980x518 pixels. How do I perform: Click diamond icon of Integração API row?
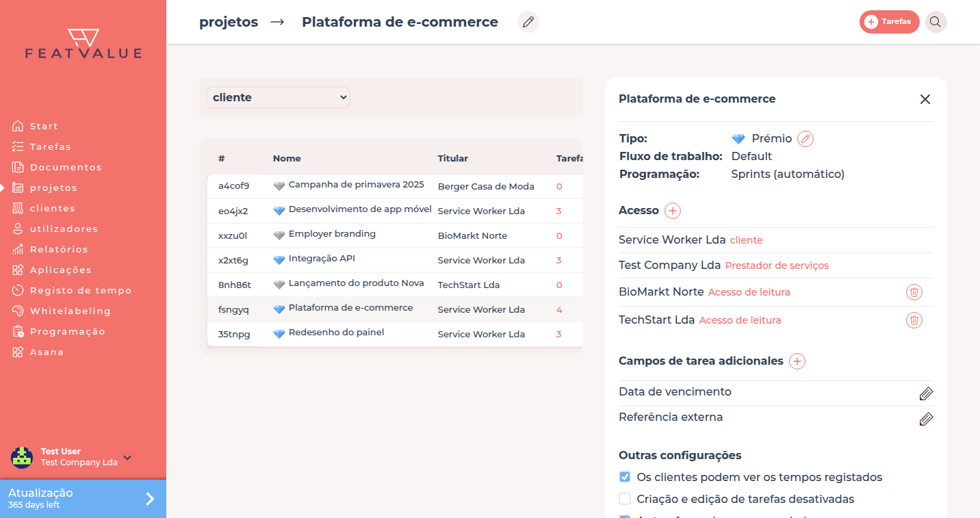coord(279,260)
